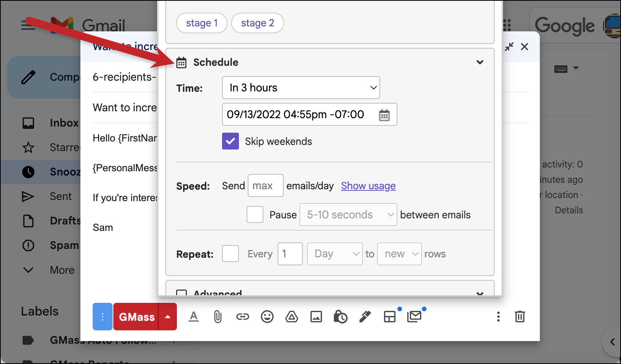
Task: Collapse the Schedule section chevron
Action: coord(480,62)
